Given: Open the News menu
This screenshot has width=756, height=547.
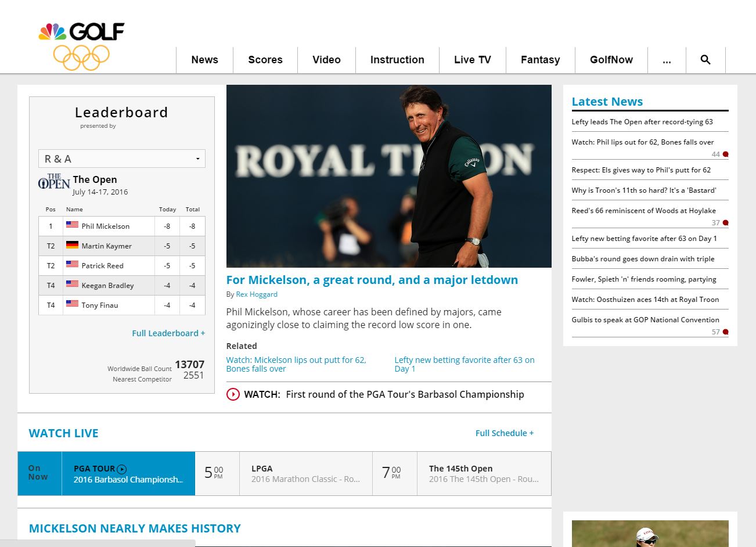Looking at the screenshot, I should point(204,60).
